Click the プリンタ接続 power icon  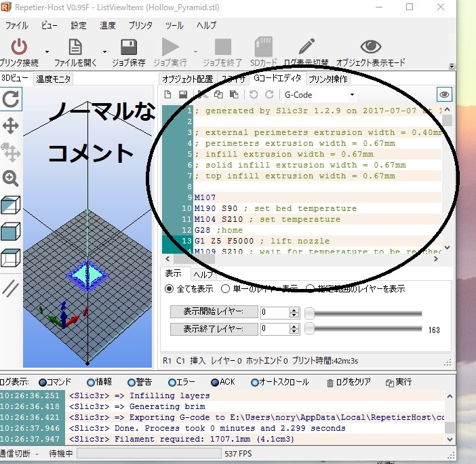(x=19, y=47)
